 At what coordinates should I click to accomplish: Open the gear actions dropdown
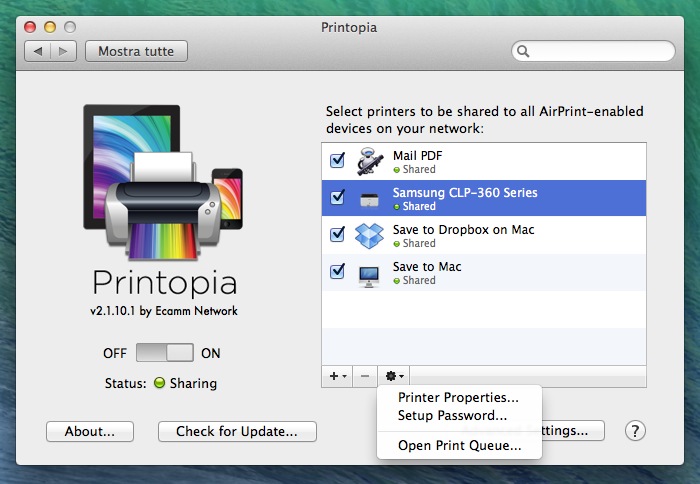pos(394,376)
